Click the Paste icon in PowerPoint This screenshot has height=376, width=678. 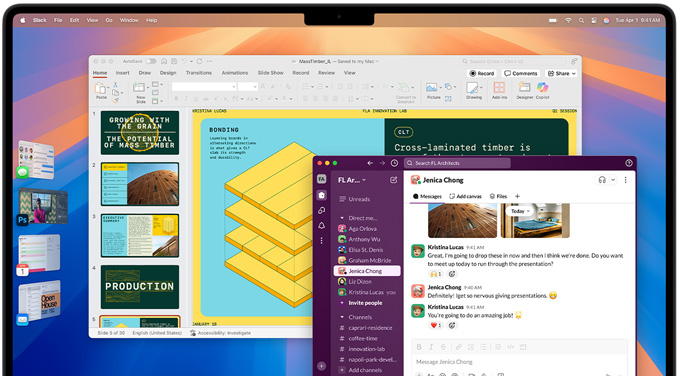100,89
